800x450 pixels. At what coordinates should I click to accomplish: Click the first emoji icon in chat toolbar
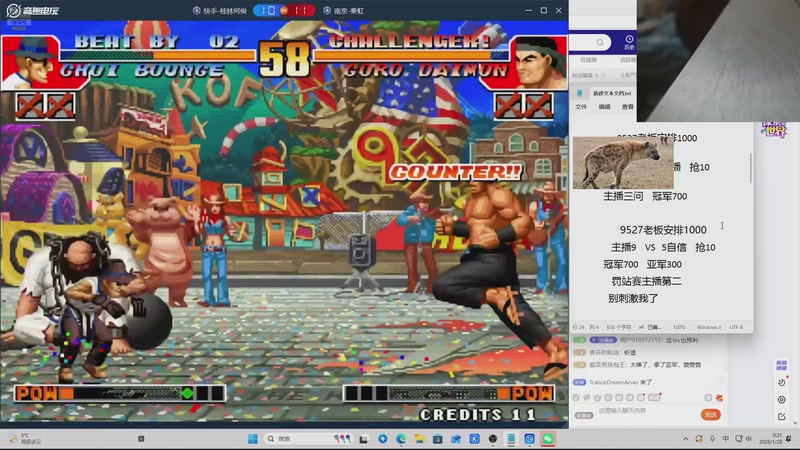click(576, 397)
